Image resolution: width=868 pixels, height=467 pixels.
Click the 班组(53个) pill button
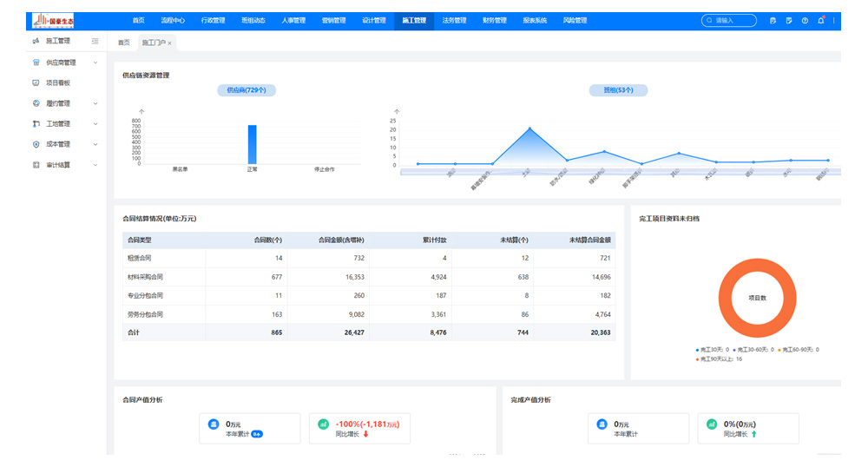(618, 90)
